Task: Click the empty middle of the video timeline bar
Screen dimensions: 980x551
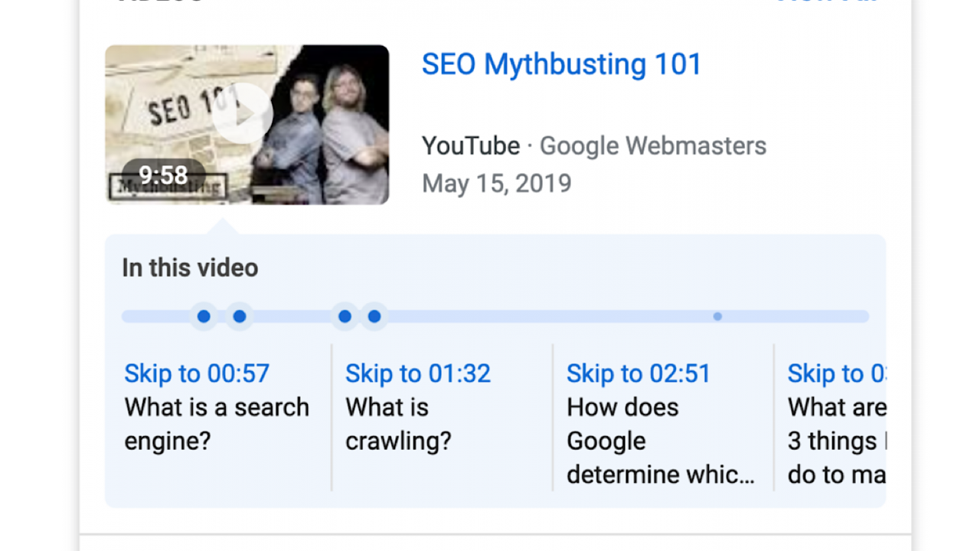Action: [x=536, y=316]
